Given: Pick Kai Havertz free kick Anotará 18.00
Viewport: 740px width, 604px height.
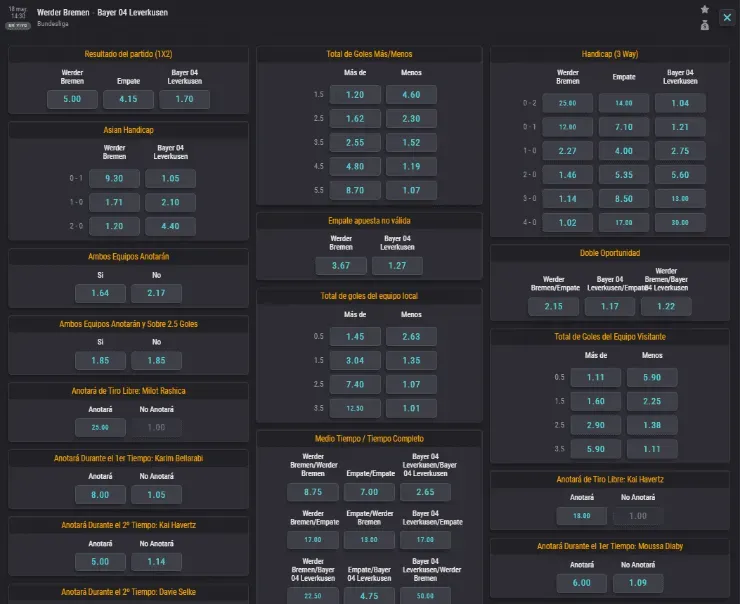Looking at the screenshot, I should pyautogui.click(x=582, y=516).
